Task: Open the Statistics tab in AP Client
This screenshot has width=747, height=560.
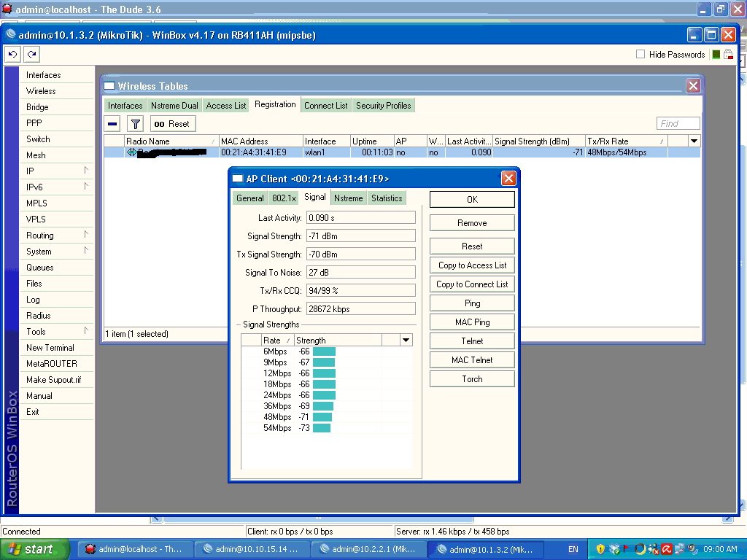Action: coord(386,198)
